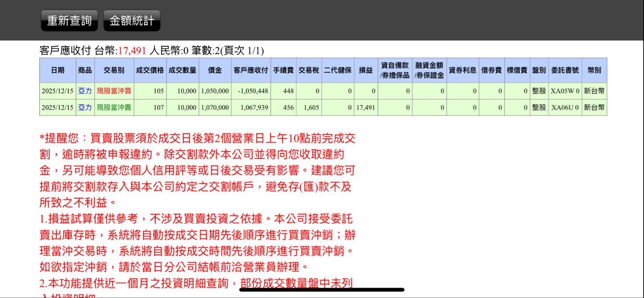The image size is (644, 298).
Task: Click the note line starting 1.損益試算僅供參考
Action: tap(196, 219)
